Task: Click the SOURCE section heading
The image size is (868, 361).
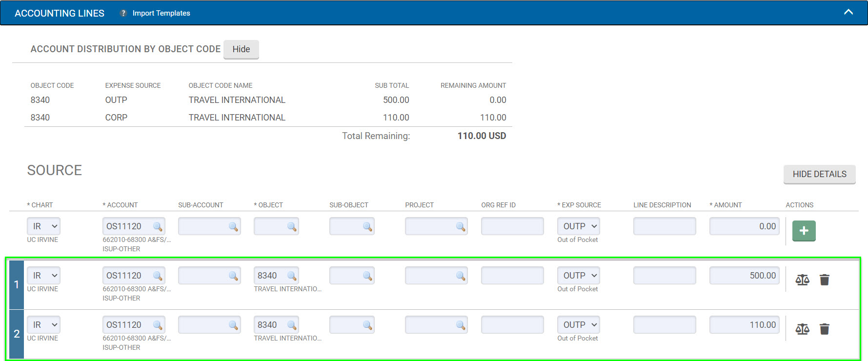Action: 54,170
